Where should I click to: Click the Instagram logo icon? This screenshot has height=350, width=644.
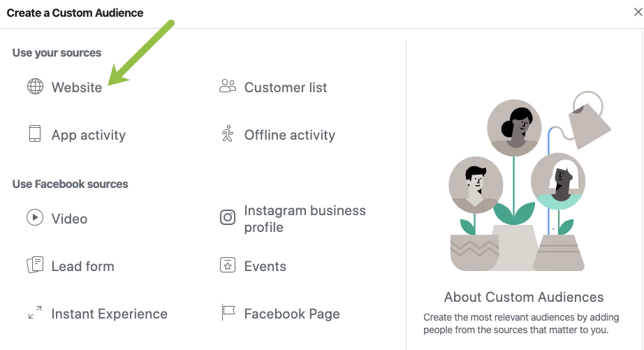[x=228, y=218]
